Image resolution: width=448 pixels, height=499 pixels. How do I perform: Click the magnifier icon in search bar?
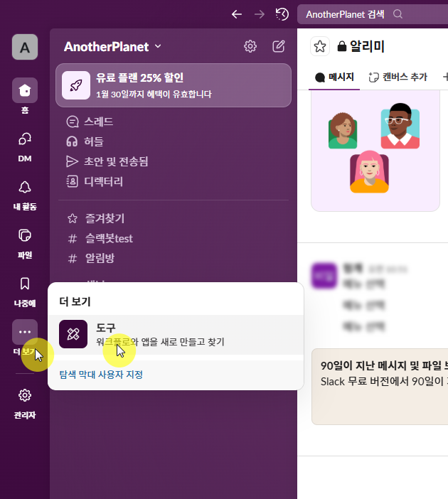point(398,14)
